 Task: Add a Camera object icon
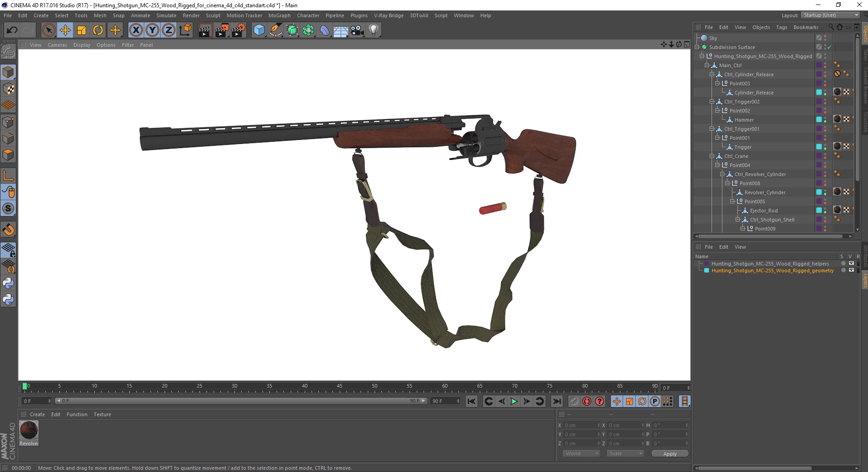tap(357, 30)
